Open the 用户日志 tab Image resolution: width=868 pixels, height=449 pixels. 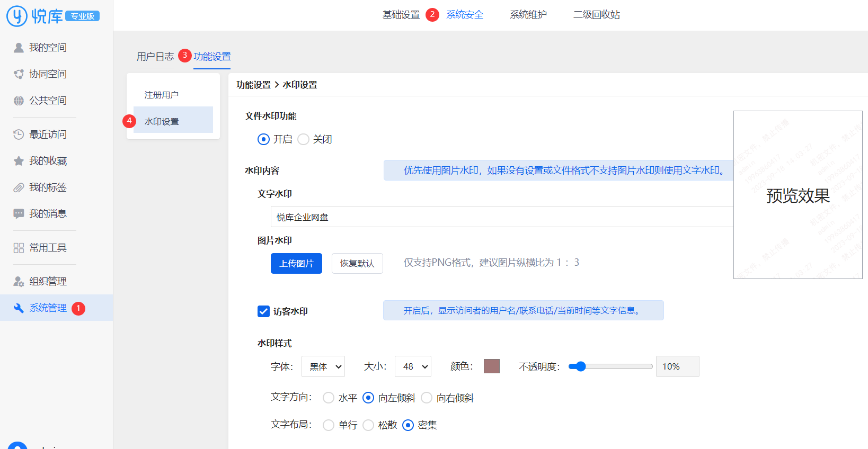[155, 57]
